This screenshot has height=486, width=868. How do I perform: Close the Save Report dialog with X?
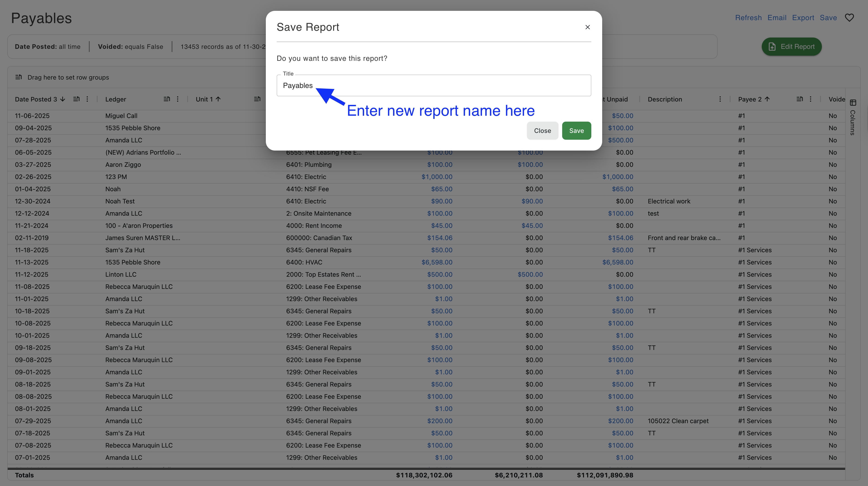(x=587, y=27)
